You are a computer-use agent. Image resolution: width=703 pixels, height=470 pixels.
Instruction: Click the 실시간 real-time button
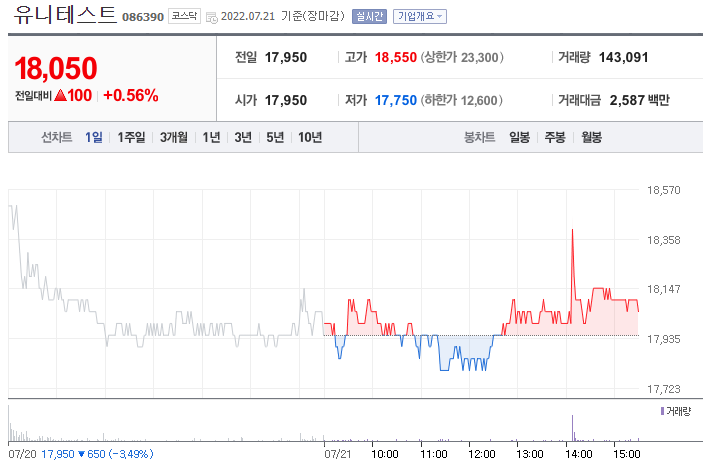[x=369, y=17]
